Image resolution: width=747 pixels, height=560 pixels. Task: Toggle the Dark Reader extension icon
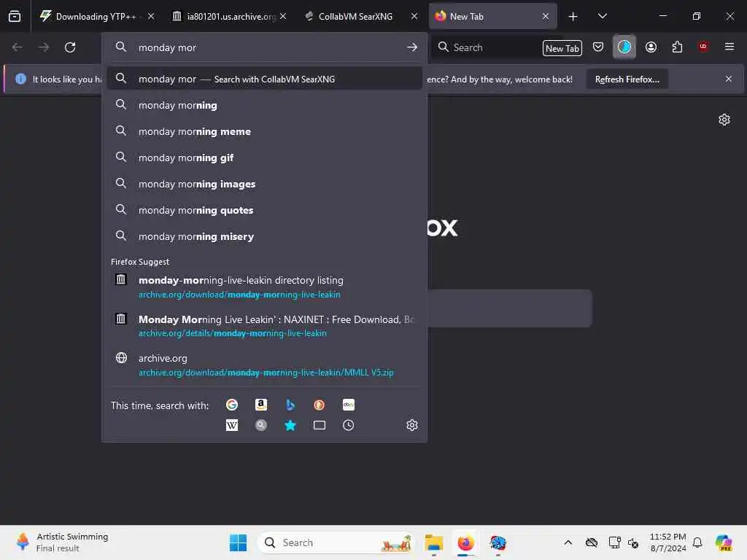tap(624, 47)
